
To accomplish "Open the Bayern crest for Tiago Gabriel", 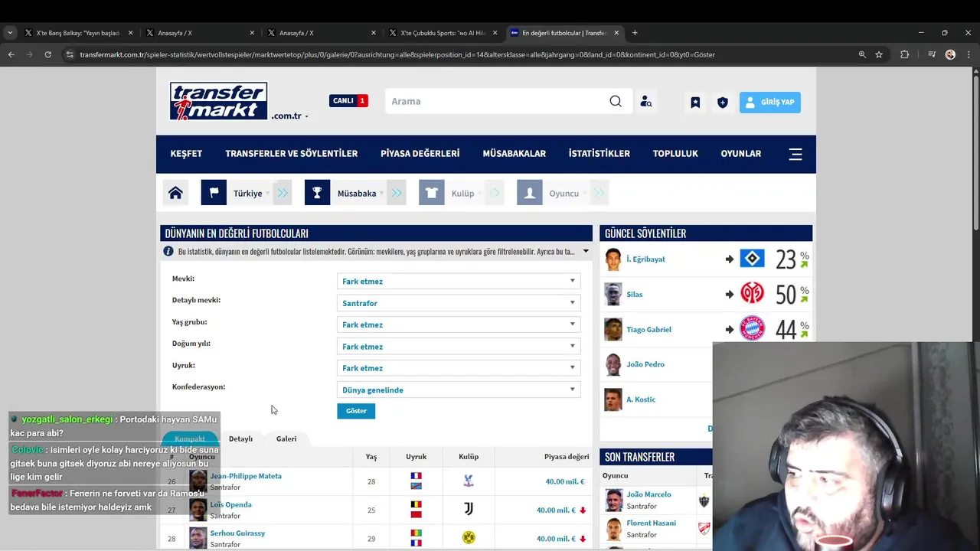I will click(x=752, y=329).
